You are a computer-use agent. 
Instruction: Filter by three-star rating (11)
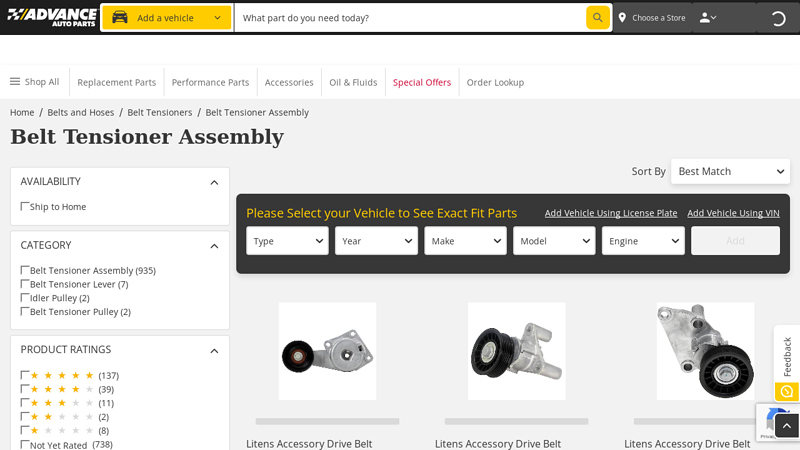click(24, 403)
